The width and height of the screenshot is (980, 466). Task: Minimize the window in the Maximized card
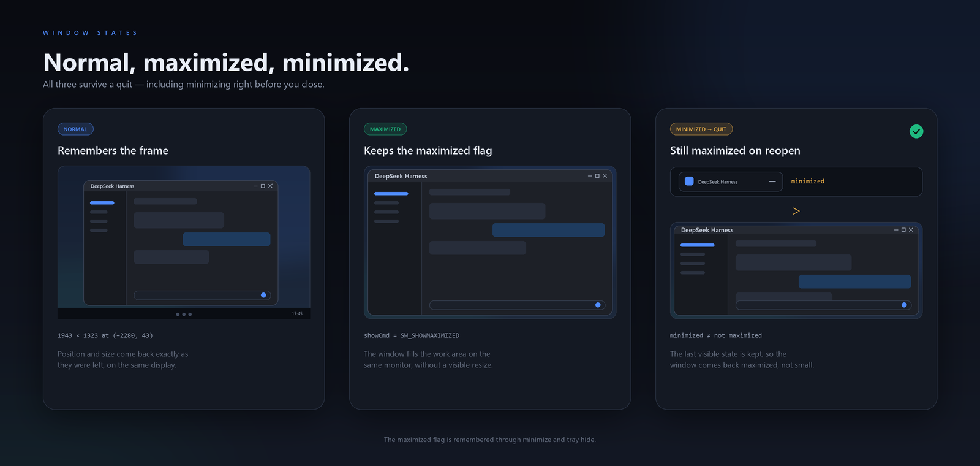click(590, 176)
